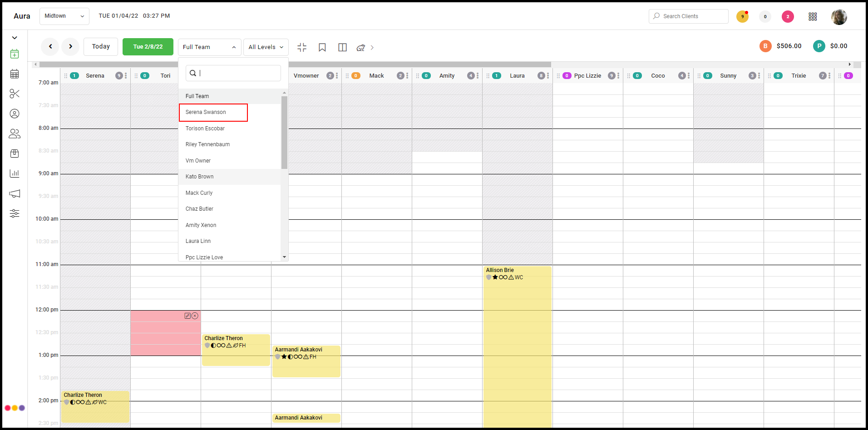
Task: Collapse the Full Team dropdown
Action: [x=210, y=47]
